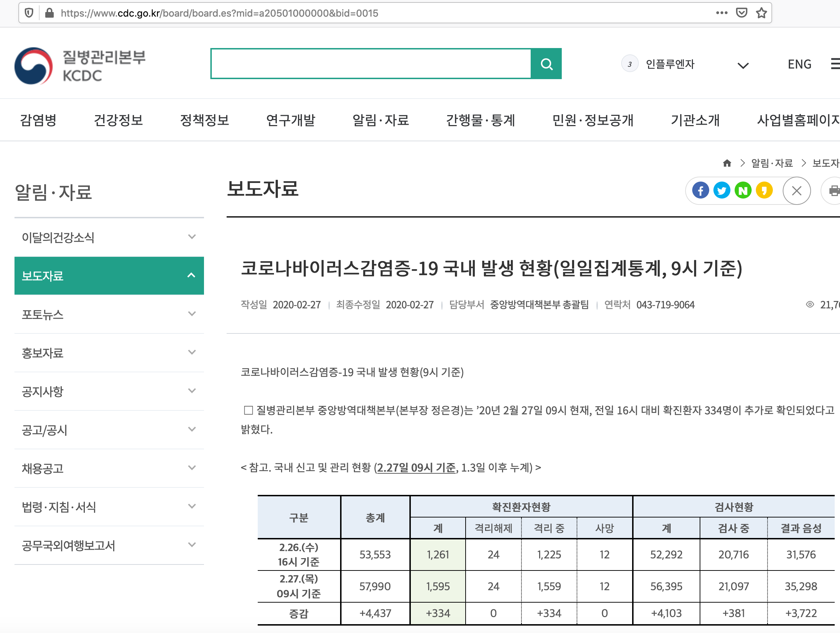Viewport: 840px width, 633px height.
Task: Click the search magnifier icon
Action: pyautogui.click(x=547, y=64)
